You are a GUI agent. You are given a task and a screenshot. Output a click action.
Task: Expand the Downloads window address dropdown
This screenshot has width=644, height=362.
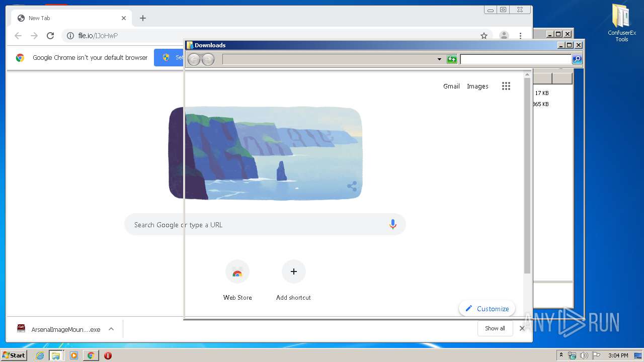coord(439,59)
